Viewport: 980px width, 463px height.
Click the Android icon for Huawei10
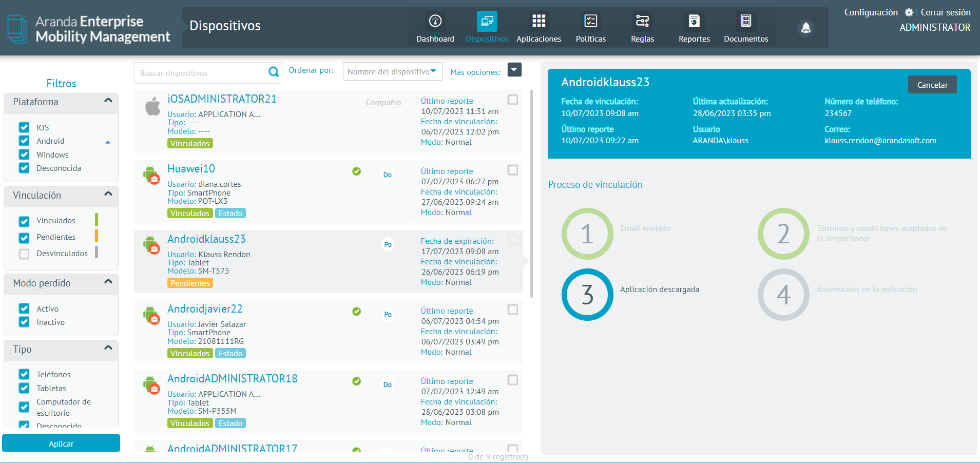click(x=151, y=175)
